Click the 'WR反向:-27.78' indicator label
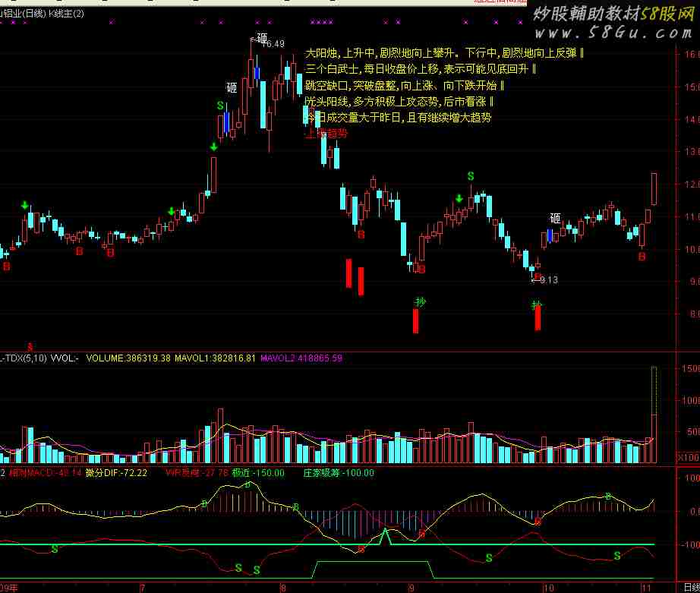This screenshot has height=593, width=700. pyautogui.click(x=197, y=473)
